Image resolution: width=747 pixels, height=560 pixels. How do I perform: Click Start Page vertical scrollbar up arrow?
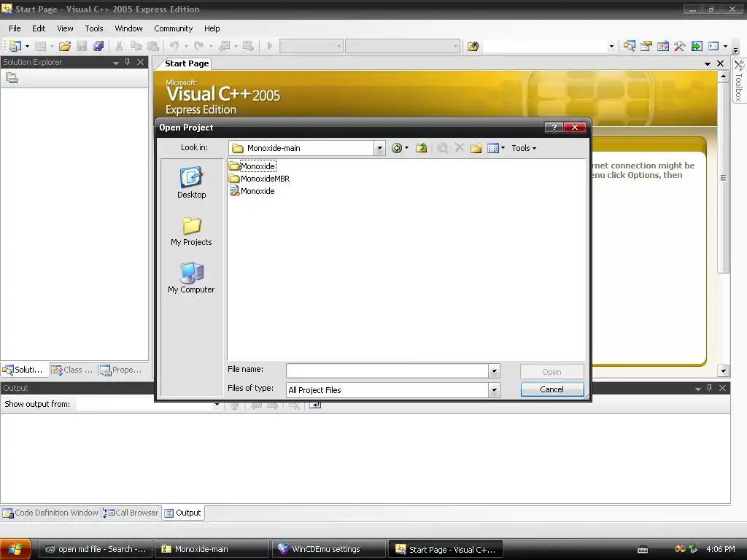(723, 76)
